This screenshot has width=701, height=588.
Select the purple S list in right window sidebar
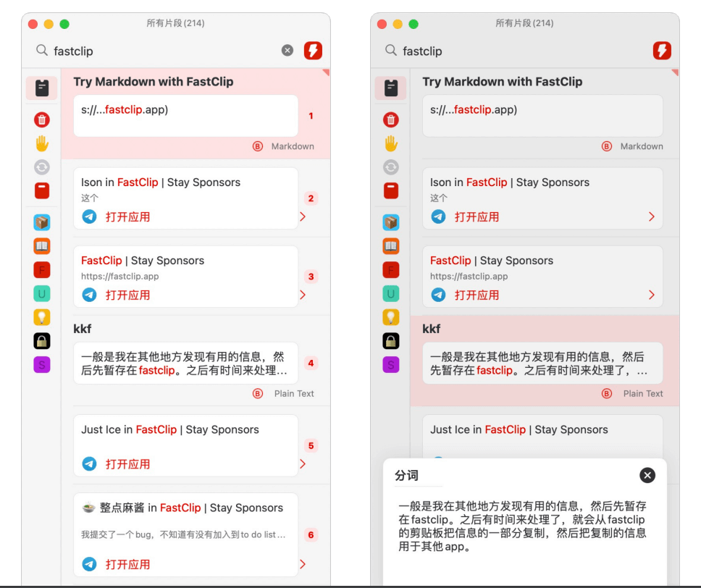coord(391,365)
